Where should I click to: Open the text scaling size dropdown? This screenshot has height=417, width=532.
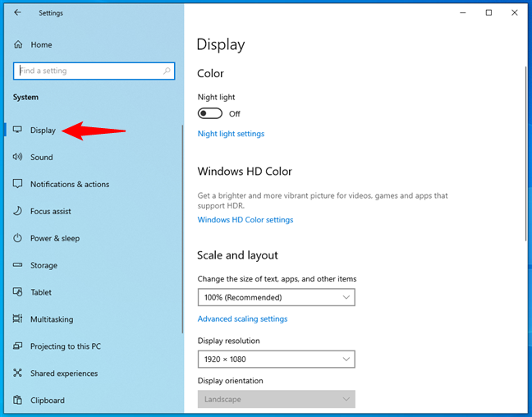(x=276, y=297)
